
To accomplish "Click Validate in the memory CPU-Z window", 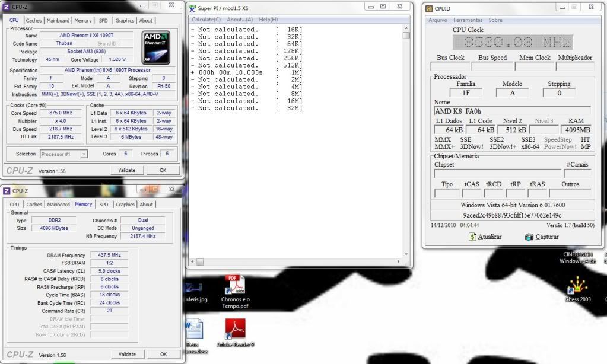I will click(127, 355).
